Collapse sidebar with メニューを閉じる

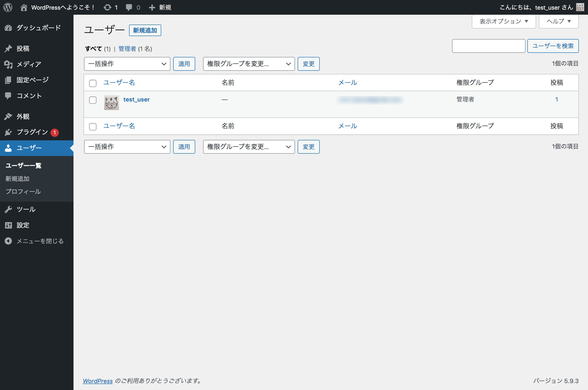point(40,241)
